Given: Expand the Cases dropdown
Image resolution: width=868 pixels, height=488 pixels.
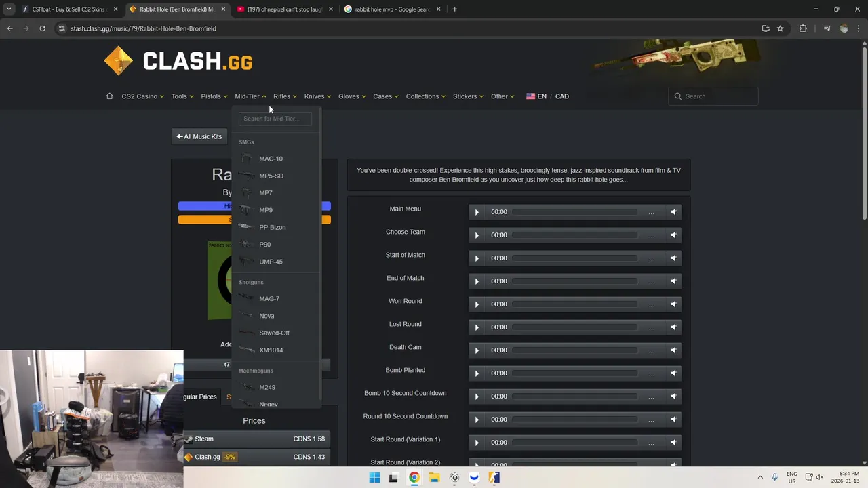Looking at the screenshot, I should (x=386, y=96).
